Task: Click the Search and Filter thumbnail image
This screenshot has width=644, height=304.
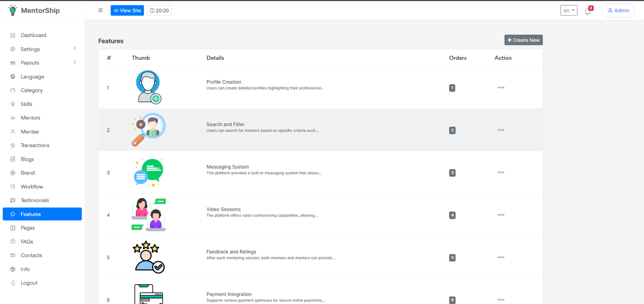Action: (149, 130)
